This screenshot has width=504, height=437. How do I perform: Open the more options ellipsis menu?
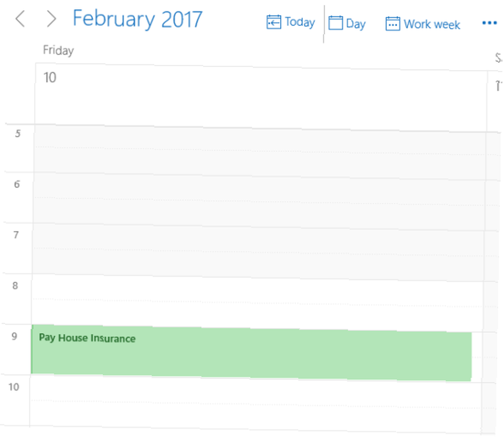click(x=489, y=23)
